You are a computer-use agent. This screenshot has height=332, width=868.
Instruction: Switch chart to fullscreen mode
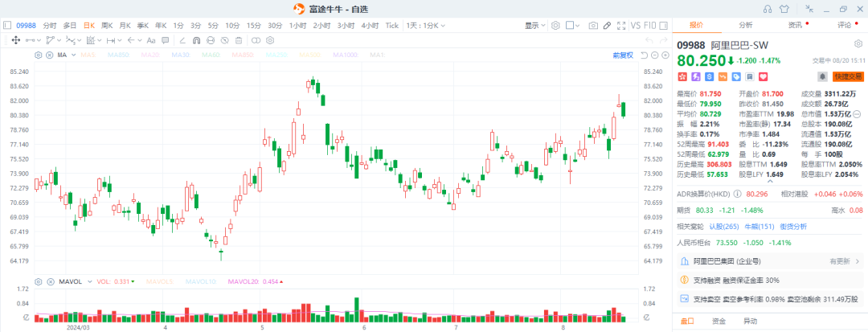point(620,26)
